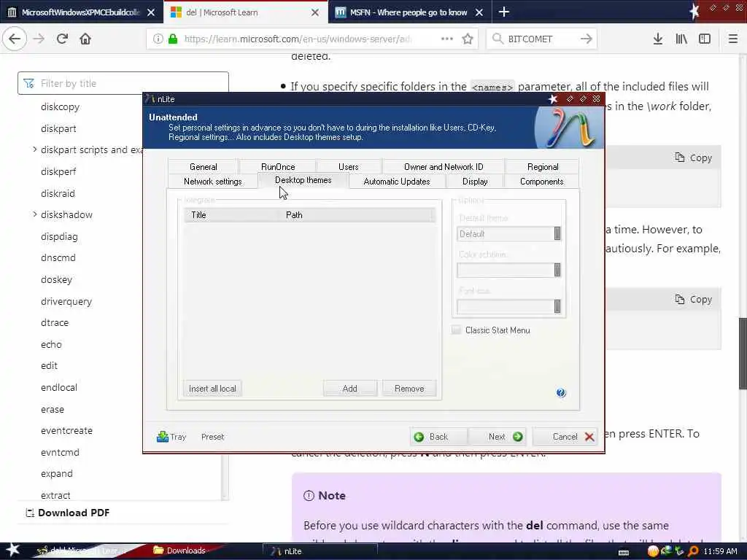Screen dimensions: 747x560
Task: Click Insert all local button
Action: [x=212, y=389]
